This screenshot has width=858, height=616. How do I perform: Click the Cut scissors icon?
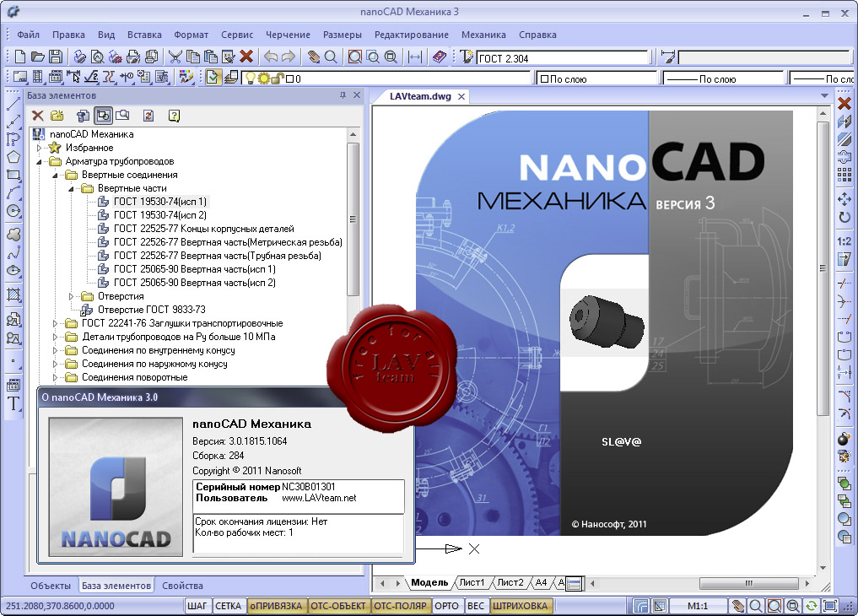pyautogui.click(x=175, y=57)
